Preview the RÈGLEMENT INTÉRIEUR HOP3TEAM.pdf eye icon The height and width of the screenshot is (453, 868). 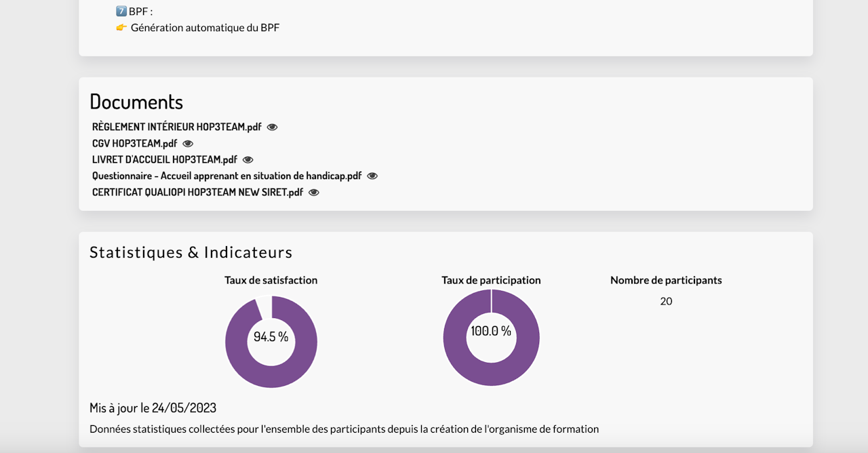click(x=272, y=127)
